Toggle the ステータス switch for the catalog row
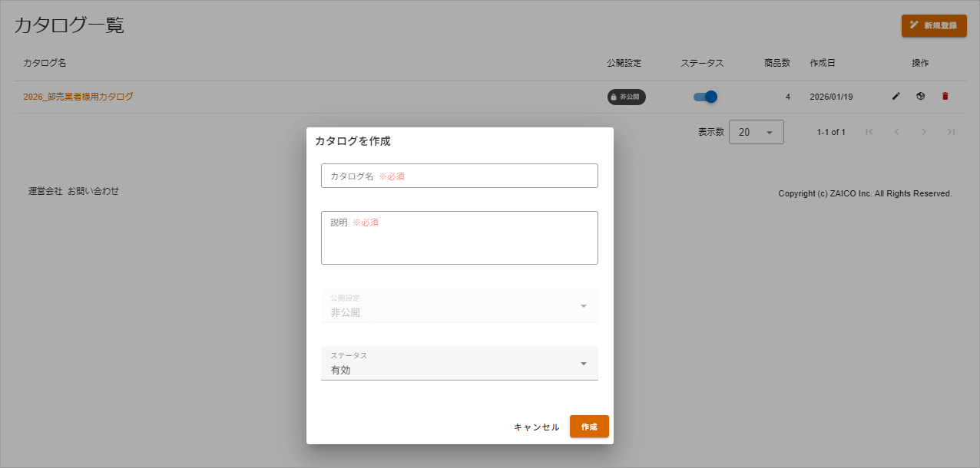The width and height of the screenshot is (980, 468). (705, 97)
